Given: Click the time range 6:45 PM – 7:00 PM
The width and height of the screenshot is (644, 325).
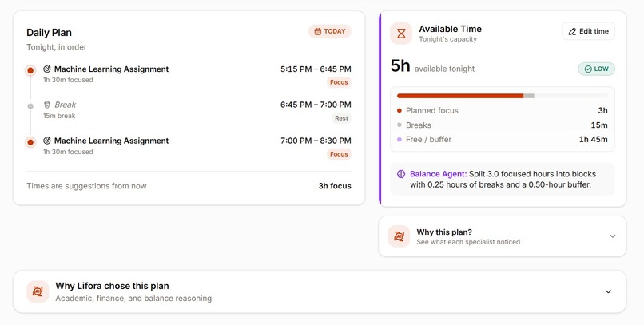Looking at the screenshot, I should coord(316,105).
